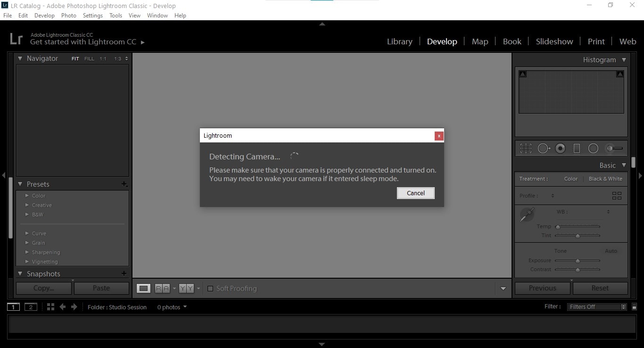Open the Filters Off dropdown
Screen dimensions: 644x348
pyautogui.click(x=597, y=307)
